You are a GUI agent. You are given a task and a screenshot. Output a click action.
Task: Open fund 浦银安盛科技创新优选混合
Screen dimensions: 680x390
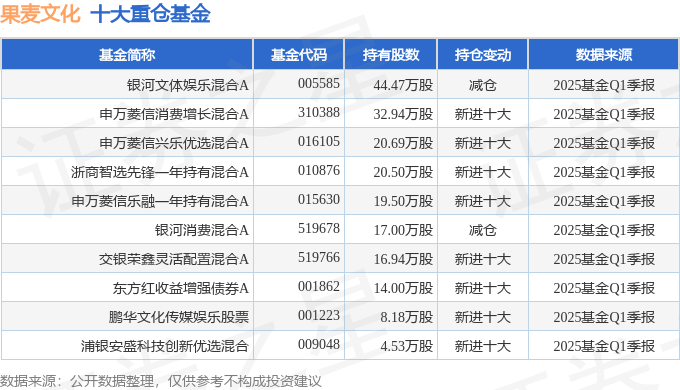tap(165, 346)
